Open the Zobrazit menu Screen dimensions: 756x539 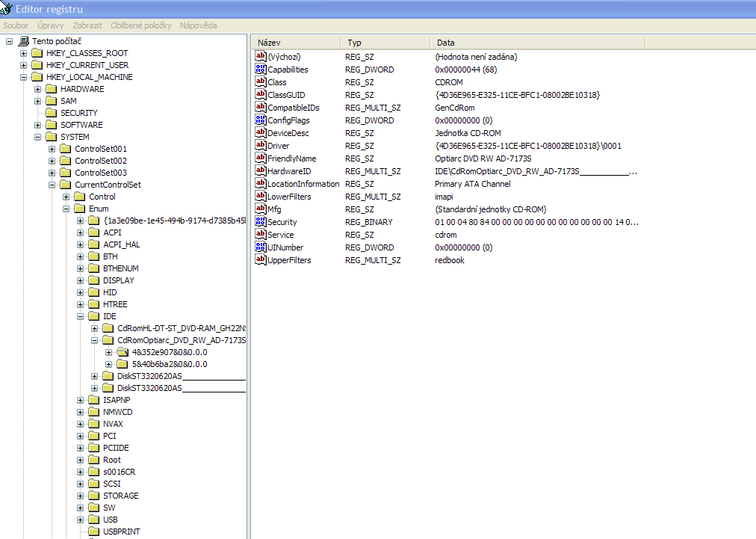(x=87, y=25)
